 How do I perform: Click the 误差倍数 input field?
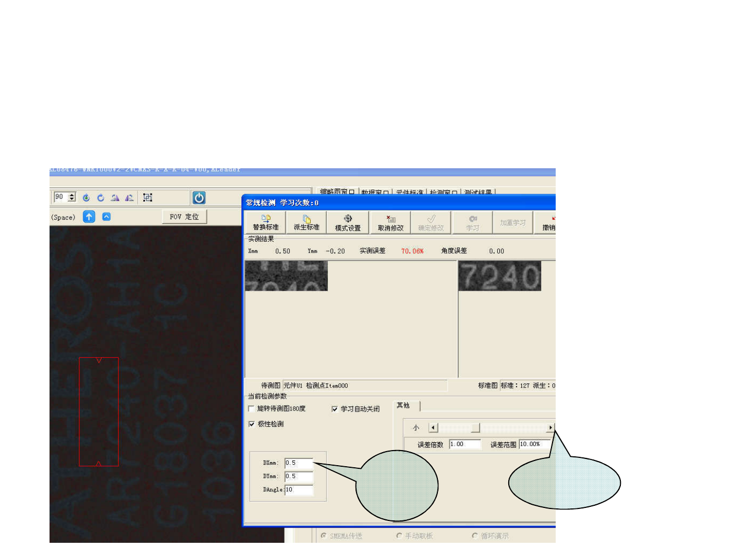[x=465, y=444]
